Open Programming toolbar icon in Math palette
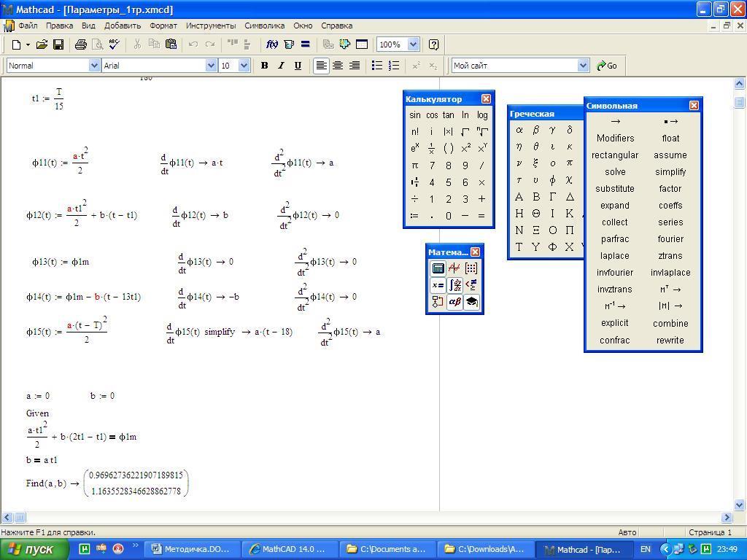This screenshot has width=747, height=560. coord(438,302)
